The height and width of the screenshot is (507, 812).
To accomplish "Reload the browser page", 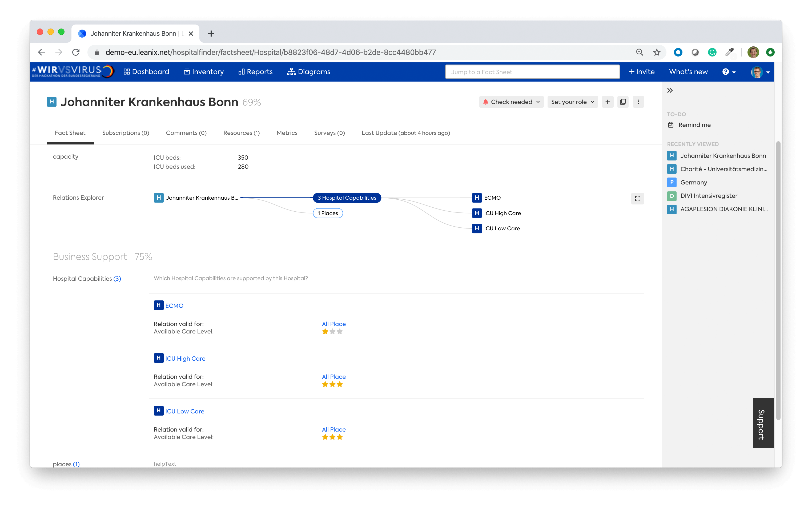I will [76, 52].
